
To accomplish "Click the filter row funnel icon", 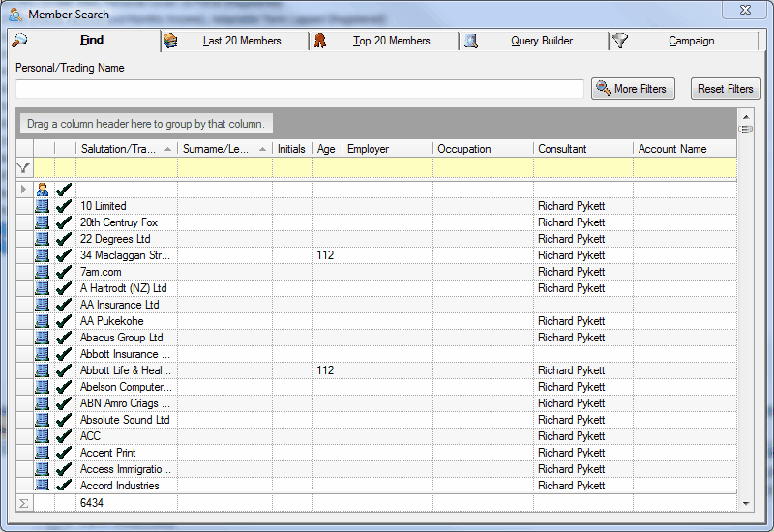I will pos(23,167).
